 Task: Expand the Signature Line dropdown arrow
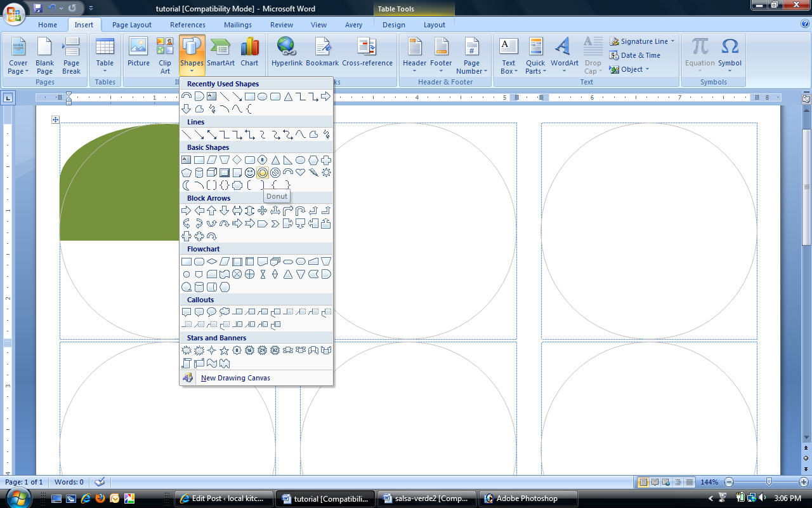tap(672, 41)
